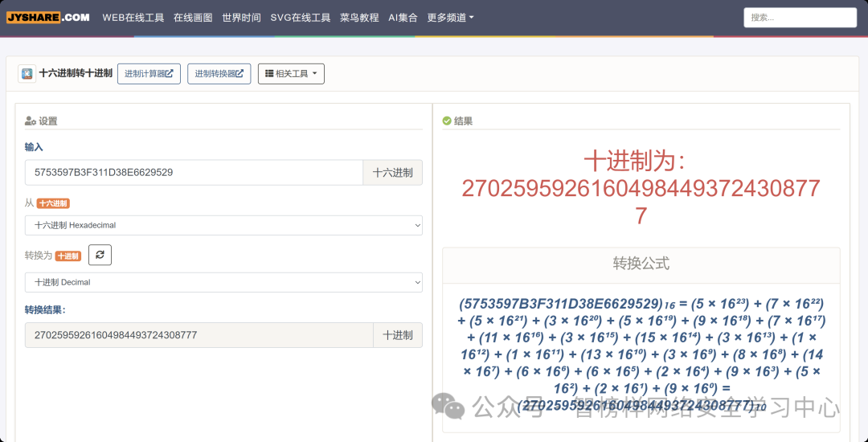This screenshot has height=442, width=868.
Task: Click the orange 十进制 badge after 转换为
Action: (x=68, y=256)
